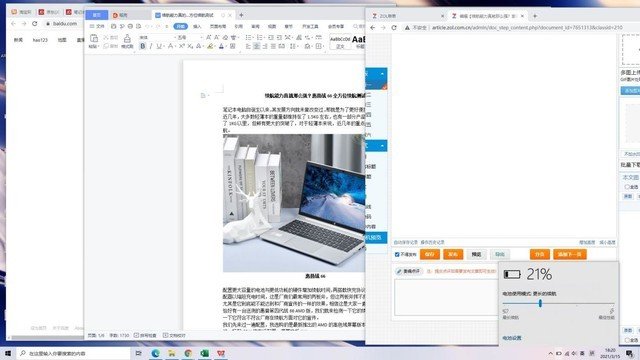Toggle the checkbox beside the orange buttons

[397, 254]
